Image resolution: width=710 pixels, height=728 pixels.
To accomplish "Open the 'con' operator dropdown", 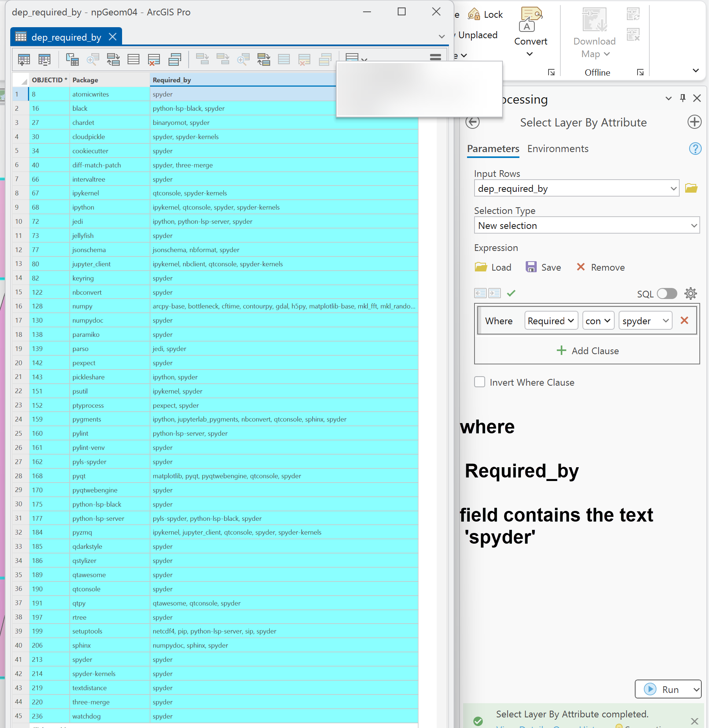I will [598, 321].
